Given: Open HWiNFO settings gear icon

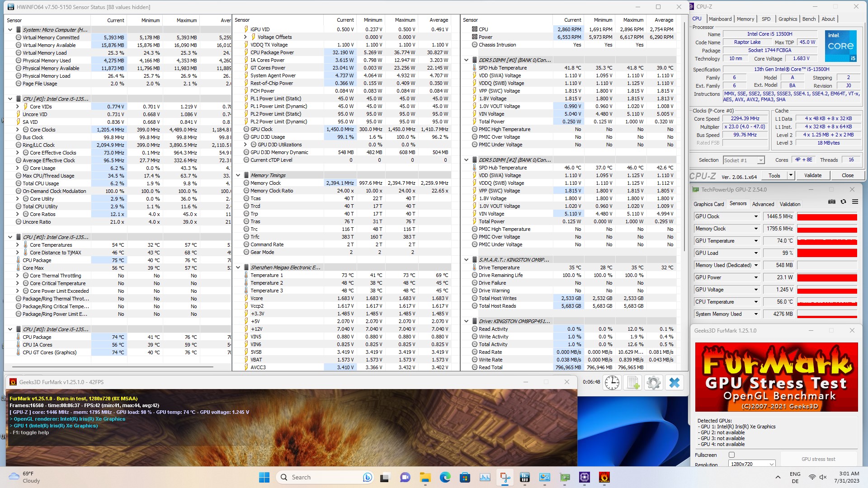Looking at the screenshot, I should [653, 382].
